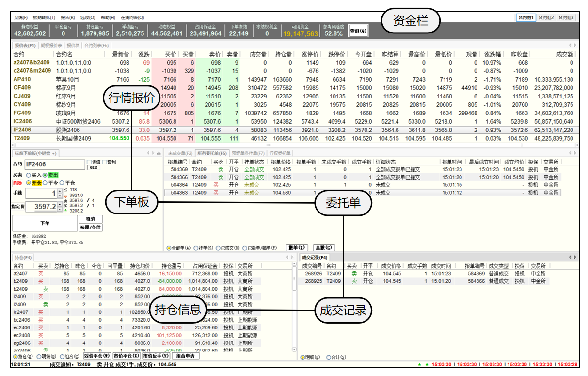Increase 手数 quantity with up stepper
Image resolution: width=588 pixels, height=376 pixels.
tap(60, 191)
